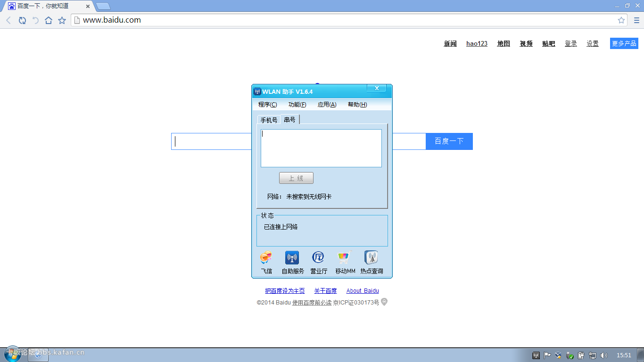The image size is (644, 362).
Task: Open the 贴吧 link
Action: pos(549,43)
